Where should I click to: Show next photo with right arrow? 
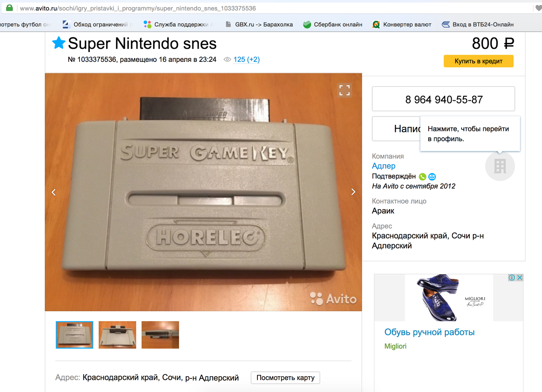tap(353, 192)
